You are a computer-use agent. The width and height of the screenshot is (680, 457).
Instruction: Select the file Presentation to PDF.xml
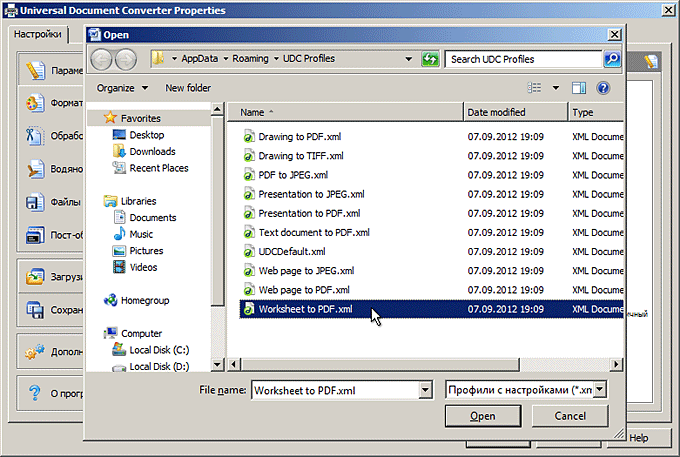(x=309, y=213)
